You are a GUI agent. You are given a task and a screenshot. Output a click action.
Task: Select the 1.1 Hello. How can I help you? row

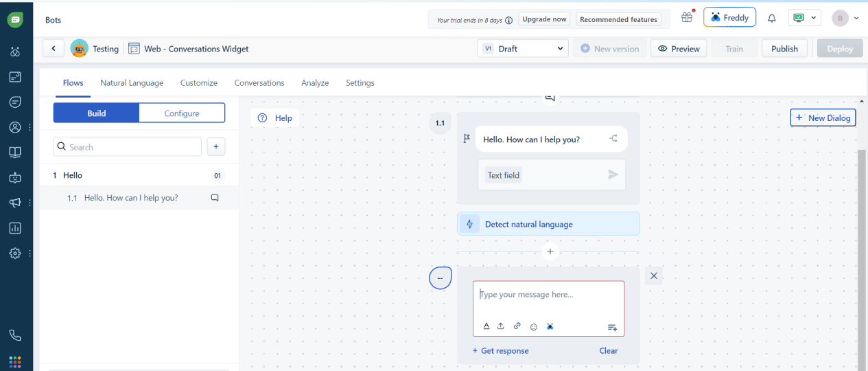pyautogui.click(x=139, y=197)
